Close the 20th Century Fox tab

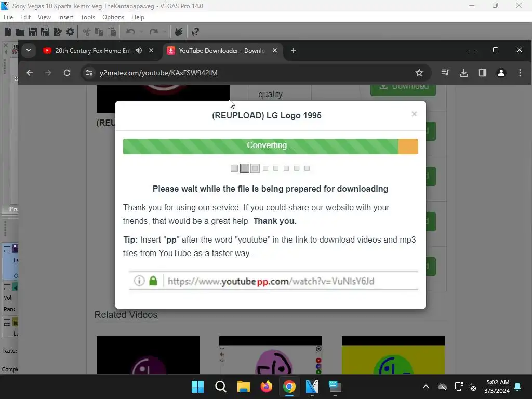(x=151, y=50)
